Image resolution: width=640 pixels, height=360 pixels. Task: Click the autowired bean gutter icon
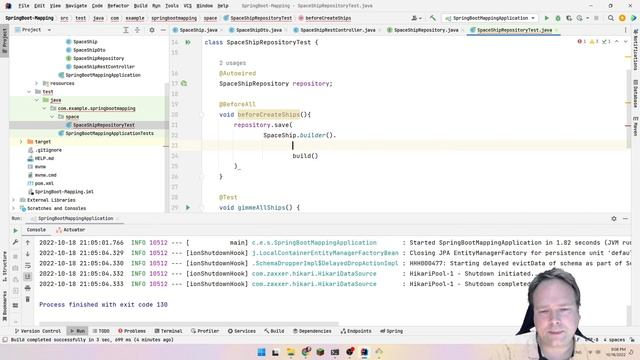[x=184, y=83]
